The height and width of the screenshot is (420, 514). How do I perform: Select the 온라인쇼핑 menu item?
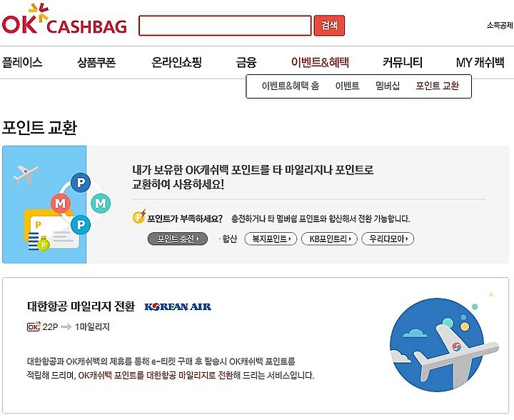176,62
